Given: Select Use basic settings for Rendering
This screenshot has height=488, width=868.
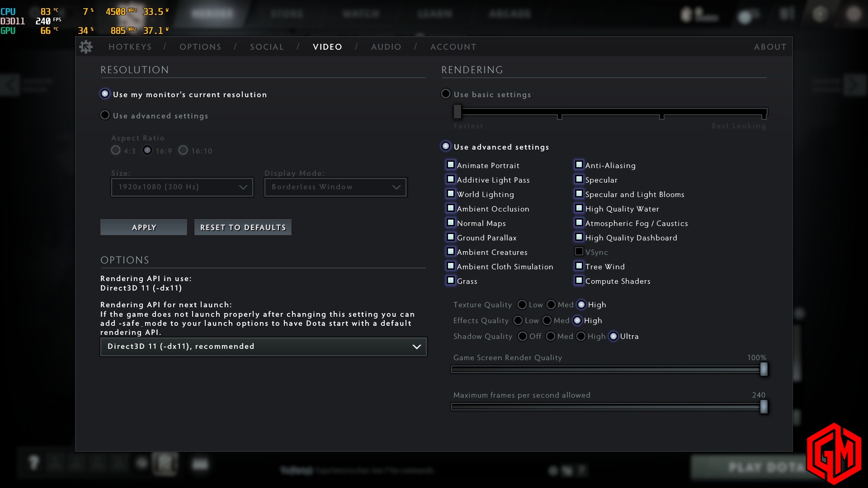Looking at the screenshot, I should click(446, 94).
